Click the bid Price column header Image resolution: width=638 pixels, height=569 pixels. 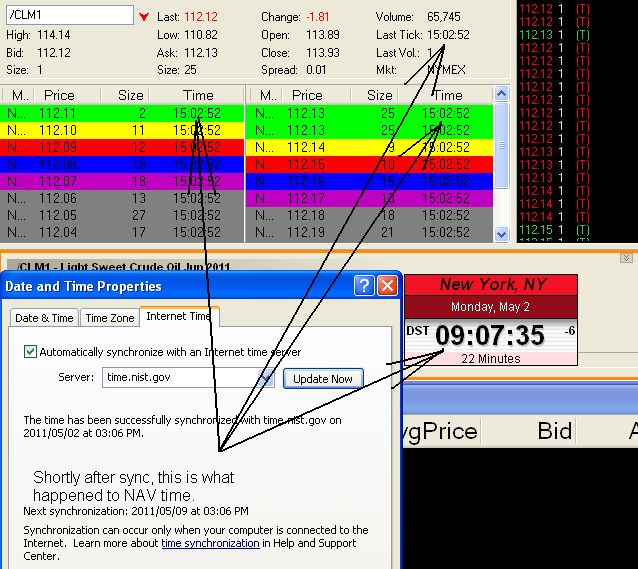coord(59,95)
